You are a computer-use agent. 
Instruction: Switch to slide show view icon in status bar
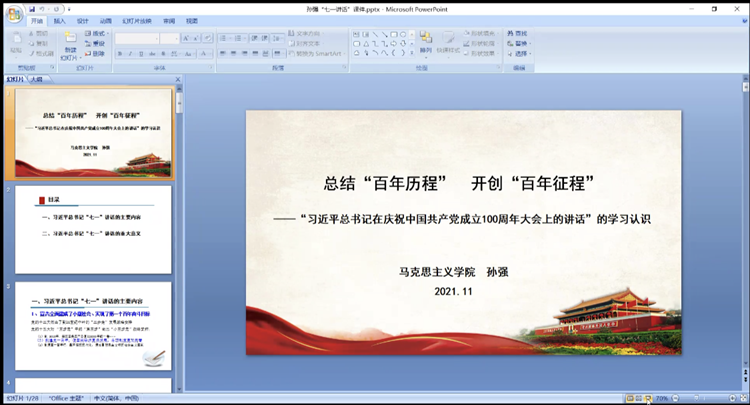point(647,398)
